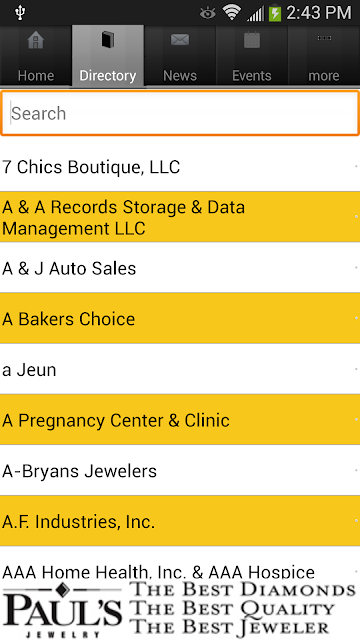The width and height of the screenshot is (360, 640).
Task: Tap the USB connection status icon
Action: point(20,13)
